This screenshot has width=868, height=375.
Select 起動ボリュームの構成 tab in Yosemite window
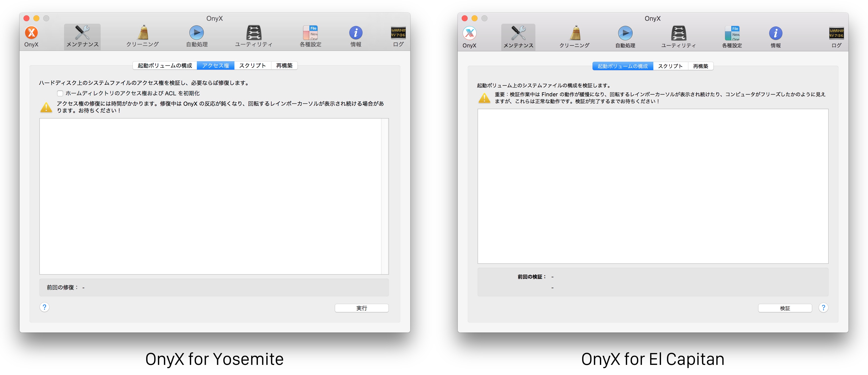pyautogui.click(x=165, y=66)
